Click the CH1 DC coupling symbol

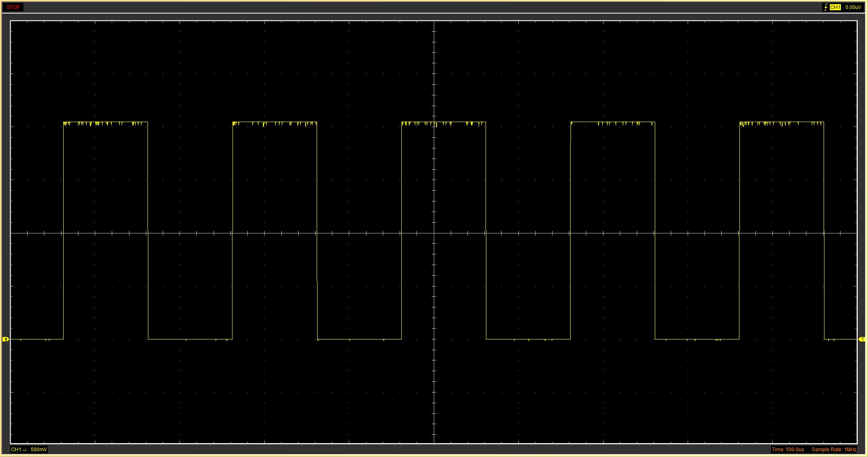(25, 450)
